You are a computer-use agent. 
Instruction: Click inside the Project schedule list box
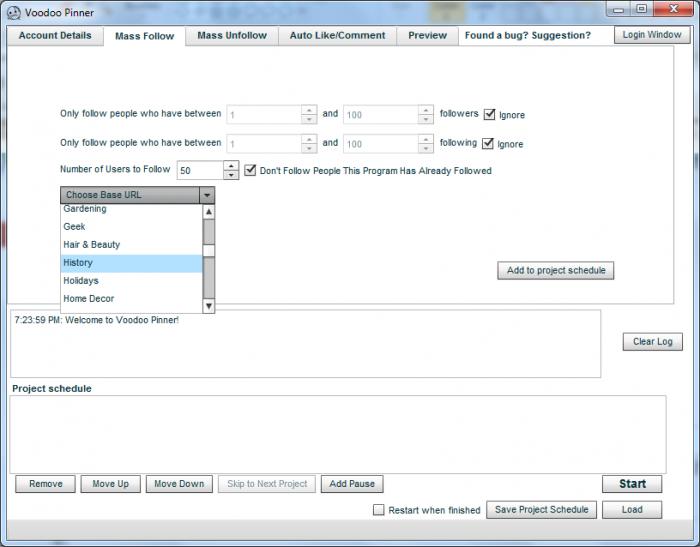click(338, 434)
